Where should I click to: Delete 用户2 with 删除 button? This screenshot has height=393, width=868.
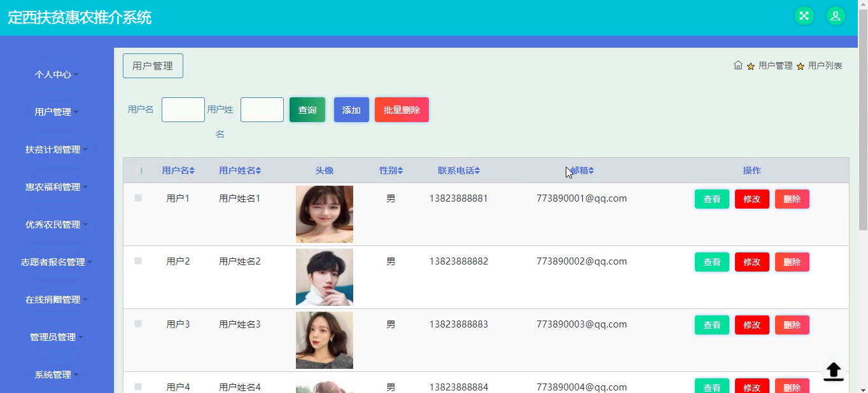[792, 262]
